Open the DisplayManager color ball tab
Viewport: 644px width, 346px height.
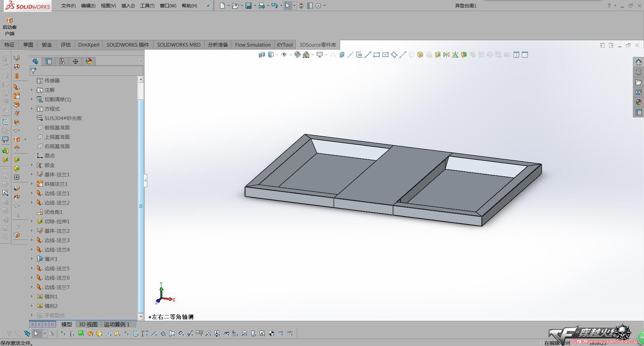click(x=89, y=61)
